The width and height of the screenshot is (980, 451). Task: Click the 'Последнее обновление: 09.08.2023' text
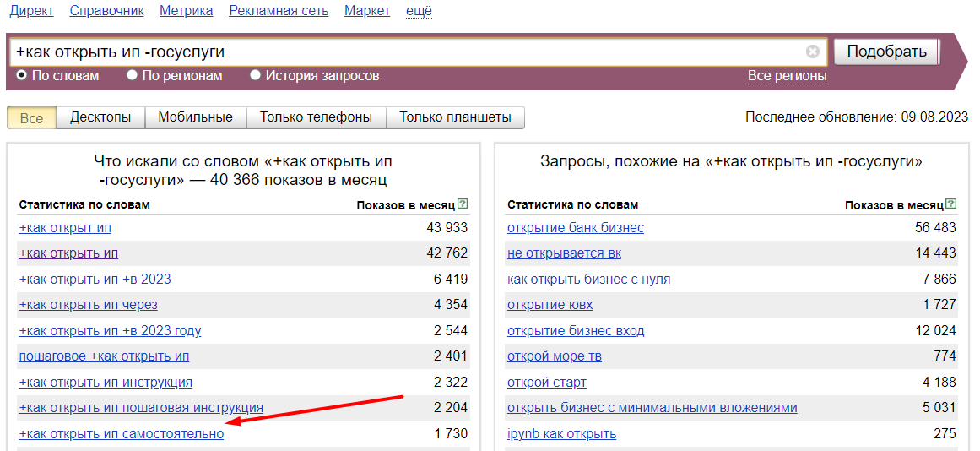coord(857,117)
